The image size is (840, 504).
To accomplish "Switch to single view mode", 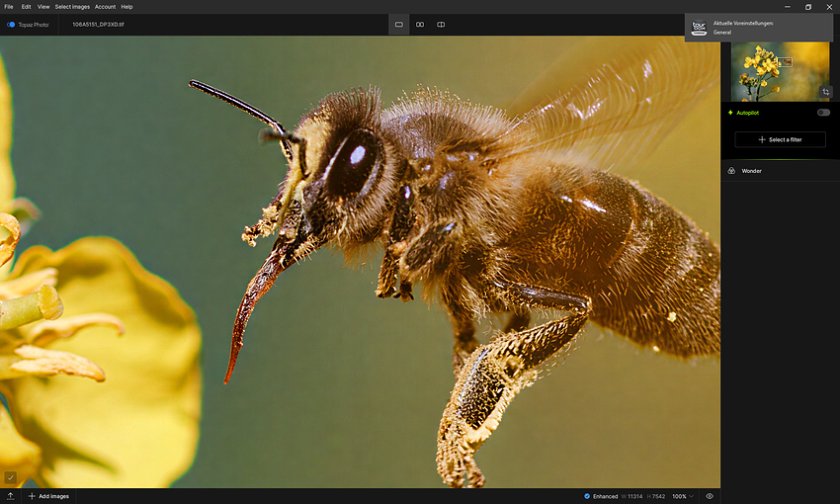I will 398,25.
